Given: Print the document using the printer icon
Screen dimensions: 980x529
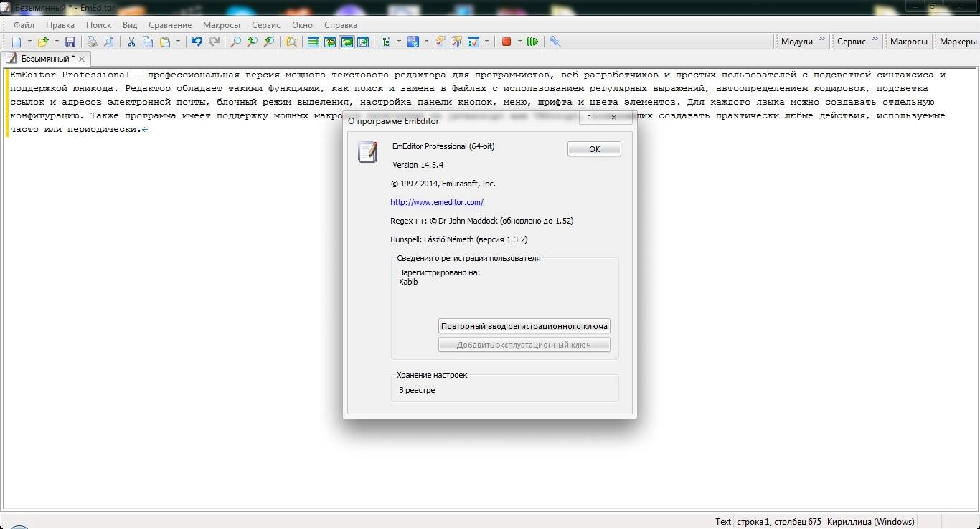Looking at the screenshot, I should (92, 42).
